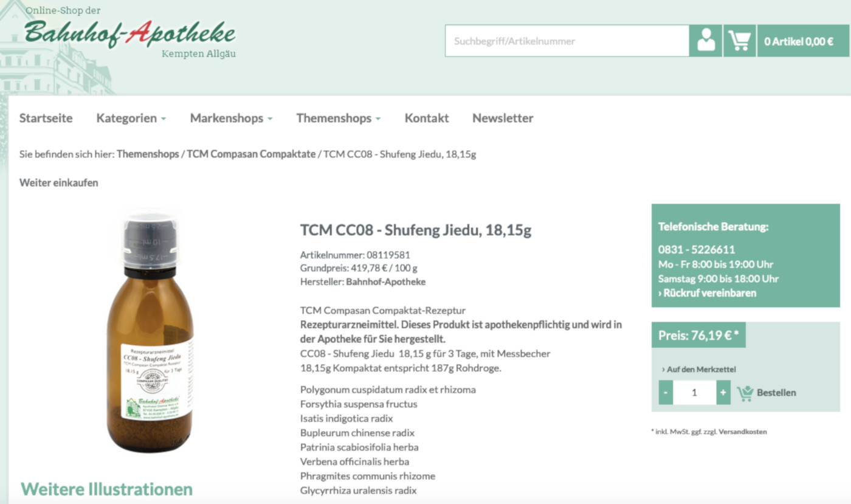Image resolution: width=851 pixels, height=504 pixels.
Task: Click the Themenshops breadcrumb link
Action: click(x=148, y=154)
